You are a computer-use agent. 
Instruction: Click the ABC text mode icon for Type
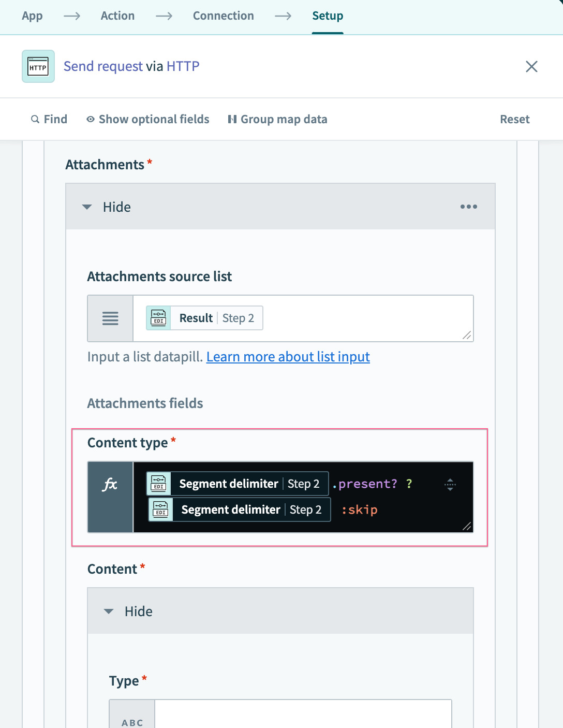[x=131, y=721]
